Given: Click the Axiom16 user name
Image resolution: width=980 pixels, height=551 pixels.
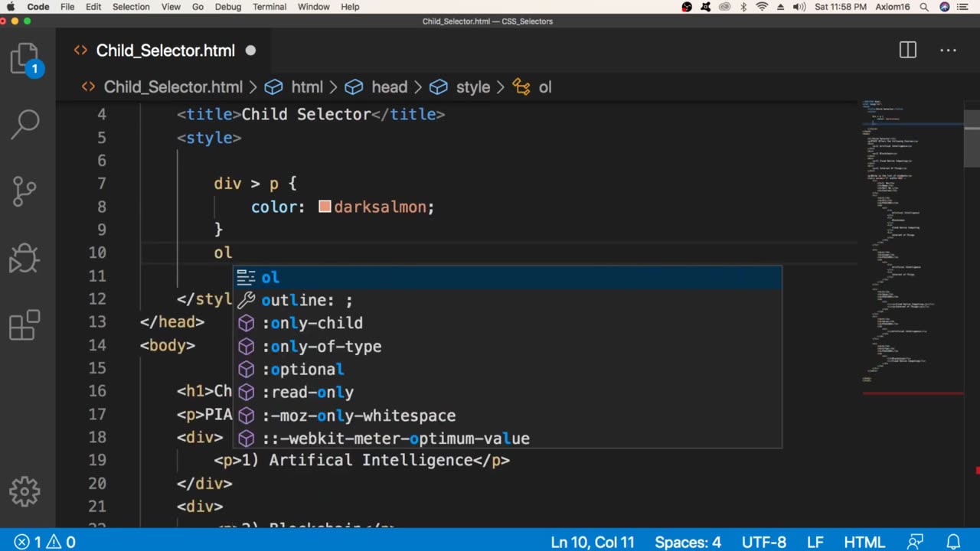Looking at the screenshot, I should pyautogui.click(x=894, y=7).
